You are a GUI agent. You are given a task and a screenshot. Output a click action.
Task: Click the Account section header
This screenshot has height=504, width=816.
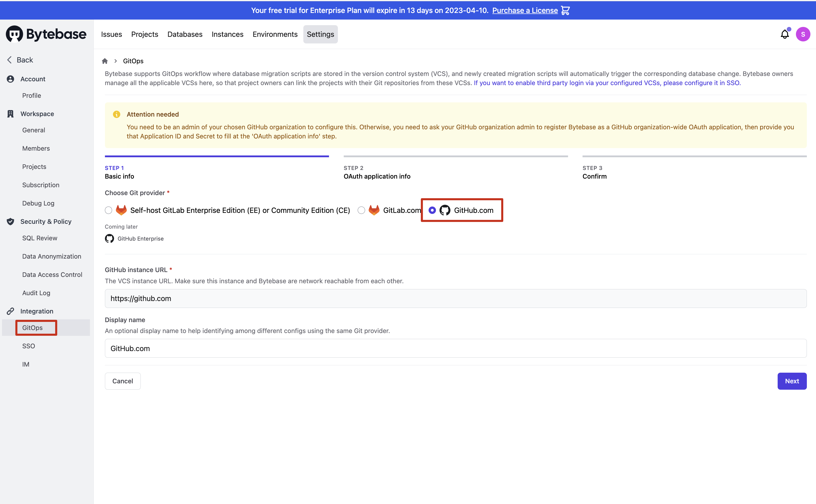click(33, 79)
